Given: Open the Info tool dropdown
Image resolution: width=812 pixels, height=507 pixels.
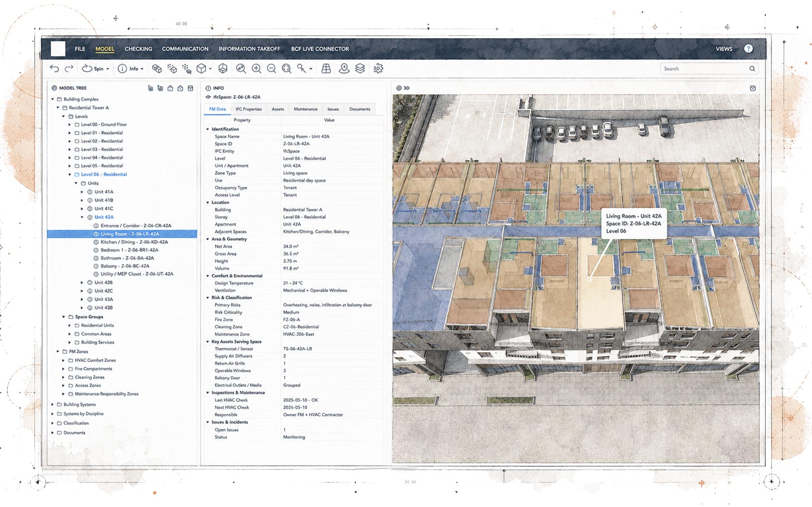Looking at the screenshot, I should pyautogui.click(x=130, y=69).
